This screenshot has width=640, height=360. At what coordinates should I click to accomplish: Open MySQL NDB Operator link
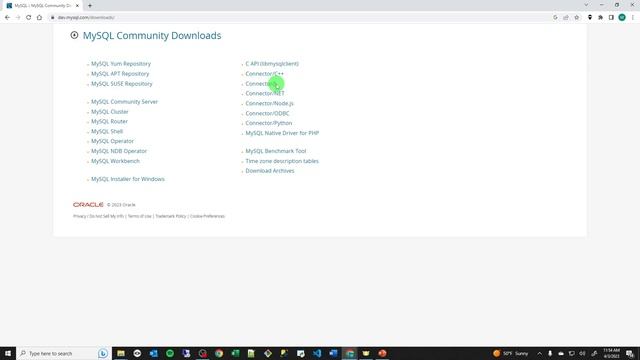pyautogui.click(x=119, y=151)
